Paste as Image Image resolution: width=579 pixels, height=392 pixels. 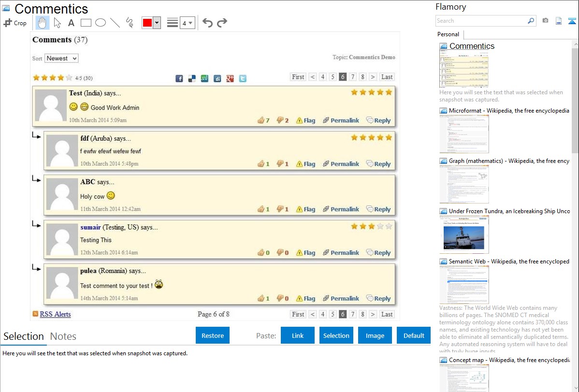click(375, 335)
